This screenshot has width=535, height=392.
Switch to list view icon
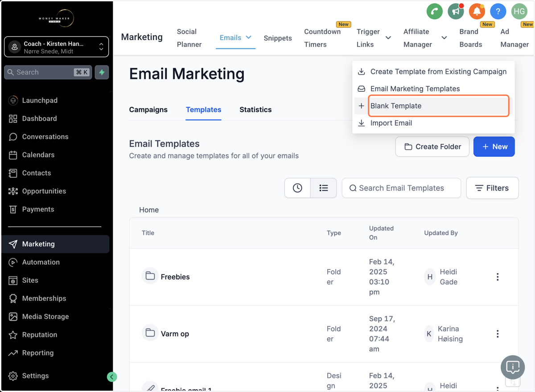[324, 188]
